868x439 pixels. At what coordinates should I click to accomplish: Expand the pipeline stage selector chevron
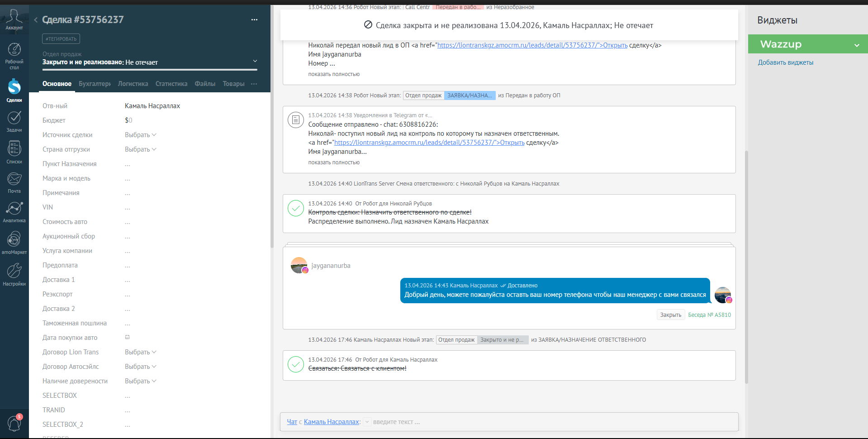[255, 61]
